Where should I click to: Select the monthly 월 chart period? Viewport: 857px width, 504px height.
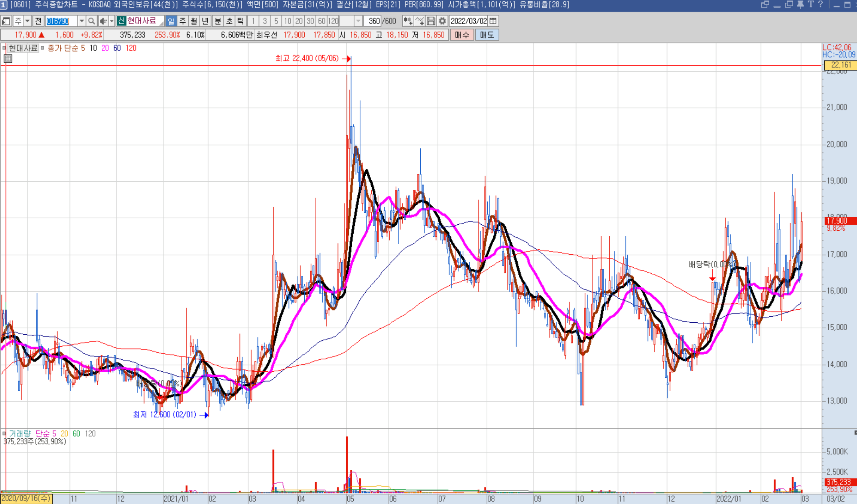click(x=194, y=21)
